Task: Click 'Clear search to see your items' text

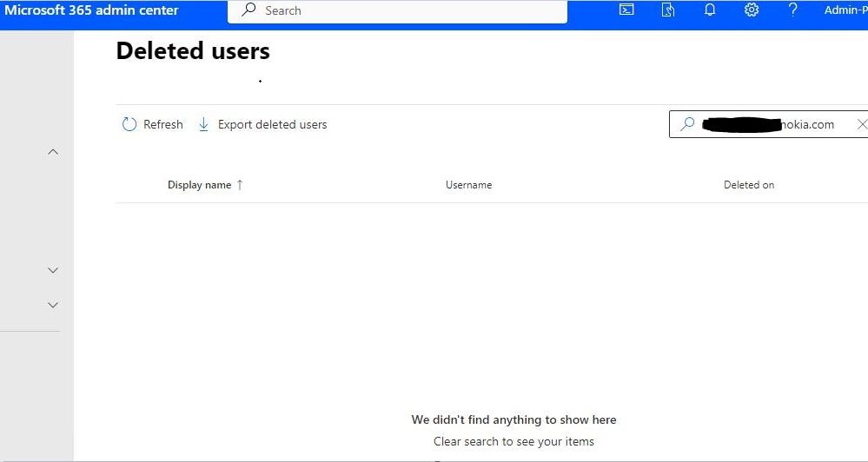Action: tap(514, 441)
